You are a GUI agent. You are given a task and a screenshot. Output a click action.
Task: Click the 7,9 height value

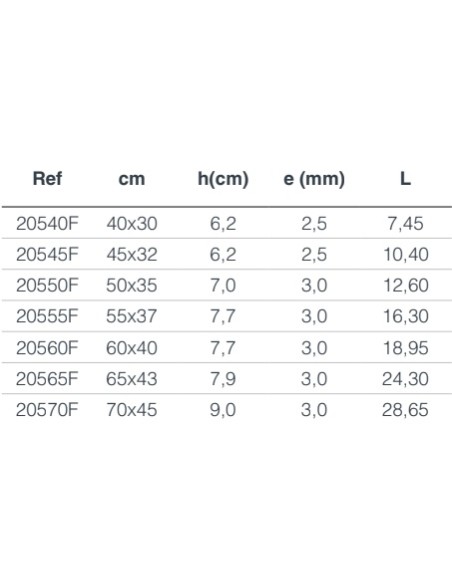click(x=223, y=379)
